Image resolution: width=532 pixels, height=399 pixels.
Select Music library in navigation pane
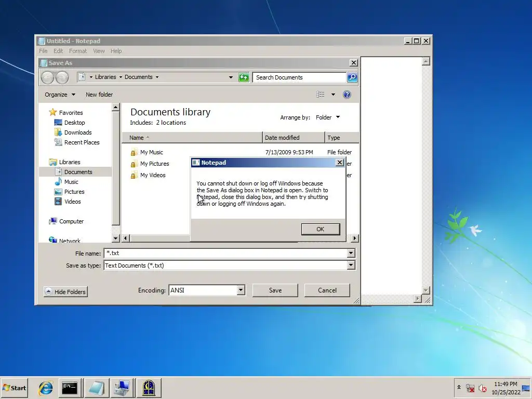tap(71, 181)
